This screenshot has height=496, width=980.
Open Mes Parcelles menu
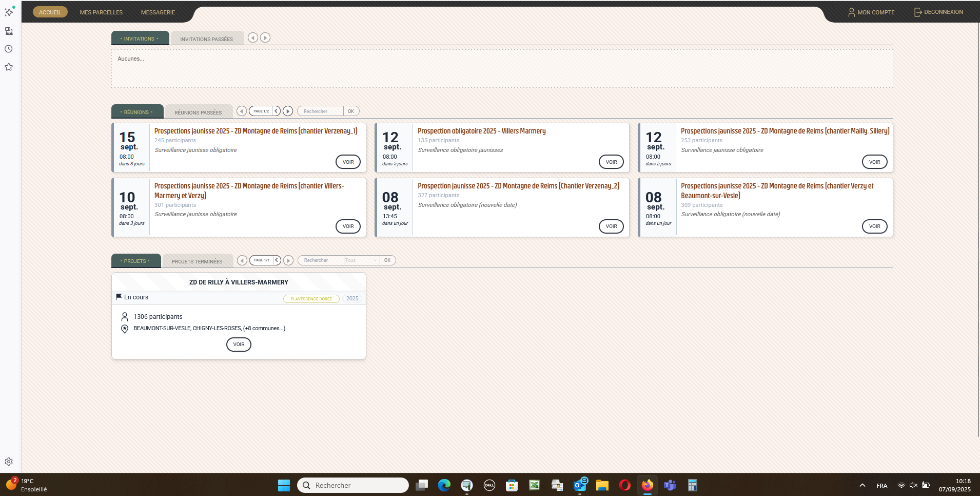[x=101, y=12]
